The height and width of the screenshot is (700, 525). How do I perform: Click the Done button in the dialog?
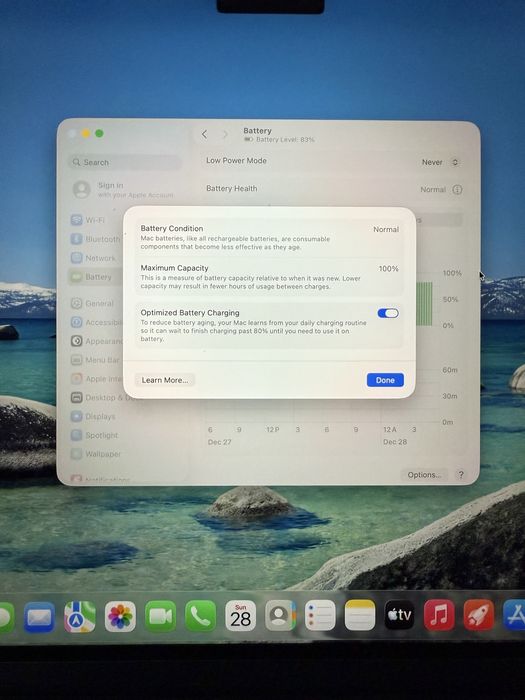pyautogui.click(x=385, y=380)
